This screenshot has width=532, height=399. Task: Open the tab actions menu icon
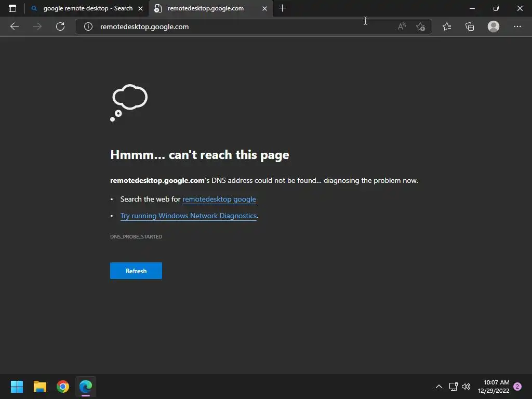pos(12,8)
